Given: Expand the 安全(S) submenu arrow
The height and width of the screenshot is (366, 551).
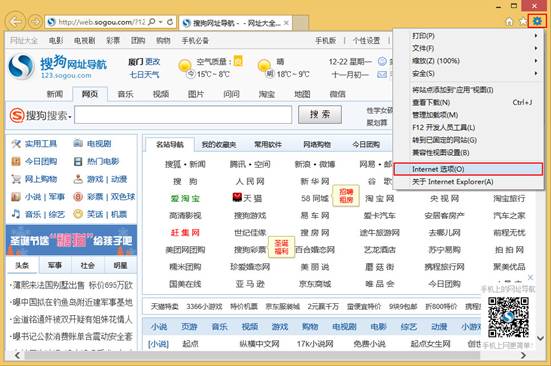Looking at the screenshot, I should 536,73.
